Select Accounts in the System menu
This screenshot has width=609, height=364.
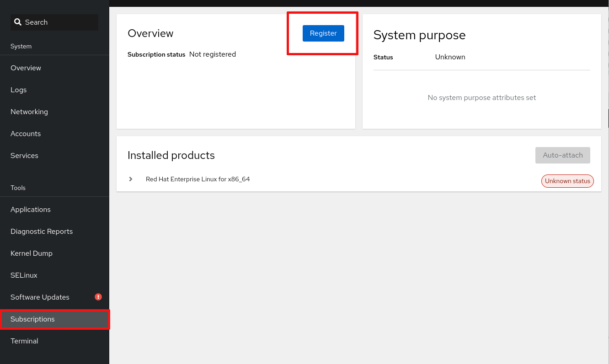coord(26,134)
